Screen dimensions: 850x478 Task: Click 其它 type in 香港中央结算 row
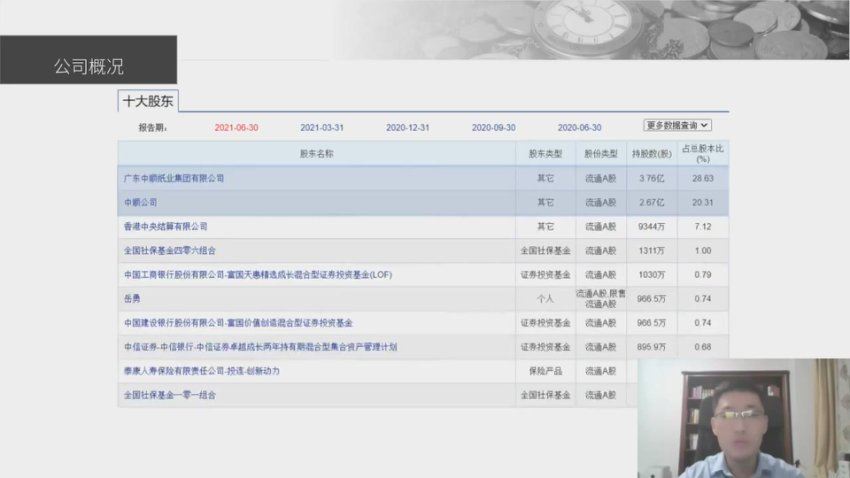pyautogui.click(x=545, y=227)
